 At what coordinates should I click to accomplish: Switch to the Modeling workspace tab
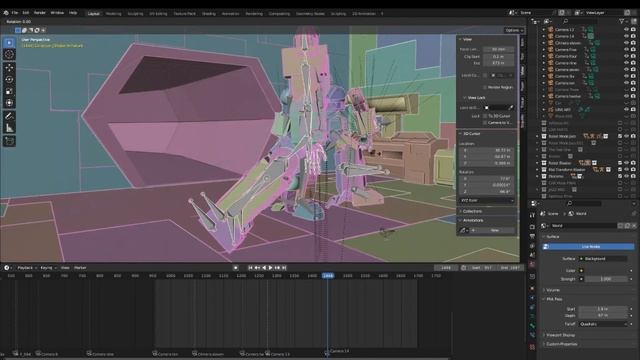click(113, 14)
